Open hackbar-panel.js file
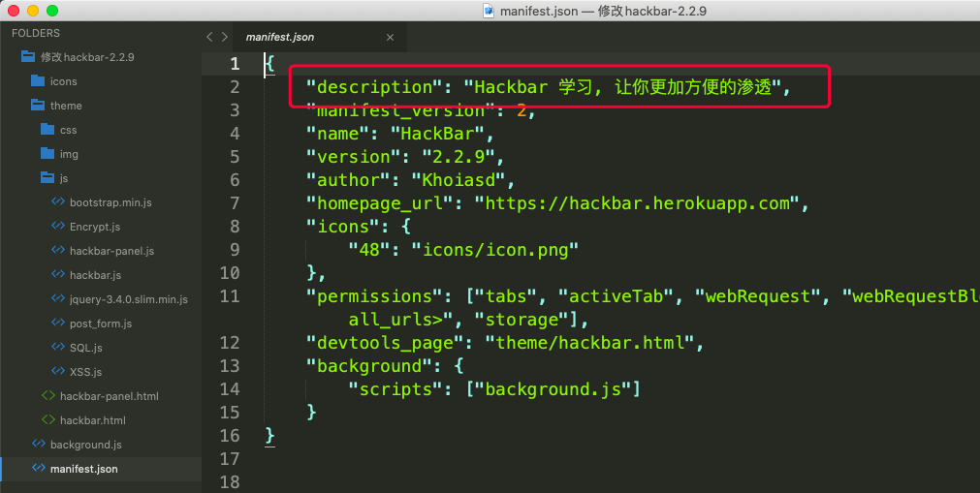This screenshot has height=493, width=980. click(111, 251)
